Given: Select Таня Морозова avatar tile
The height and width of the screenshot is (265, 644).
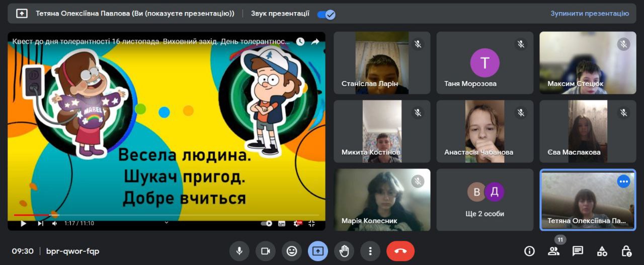Looking at the screenshot, I should (x=485, y=63).
